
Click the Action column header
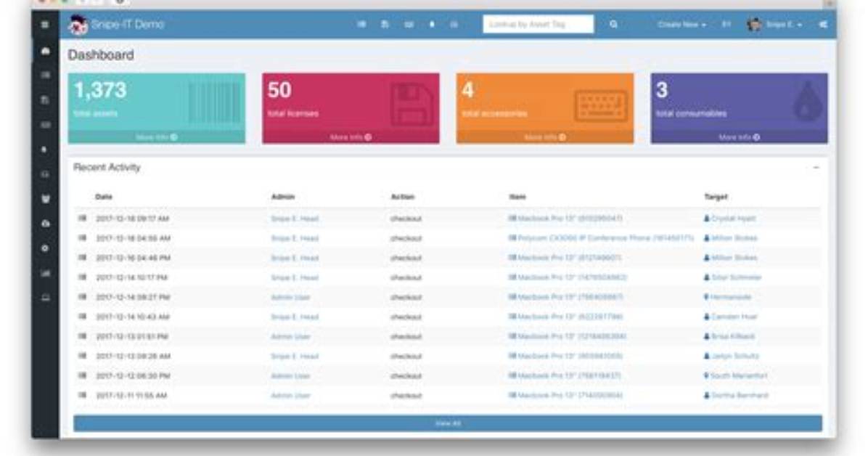click(403, 197)
